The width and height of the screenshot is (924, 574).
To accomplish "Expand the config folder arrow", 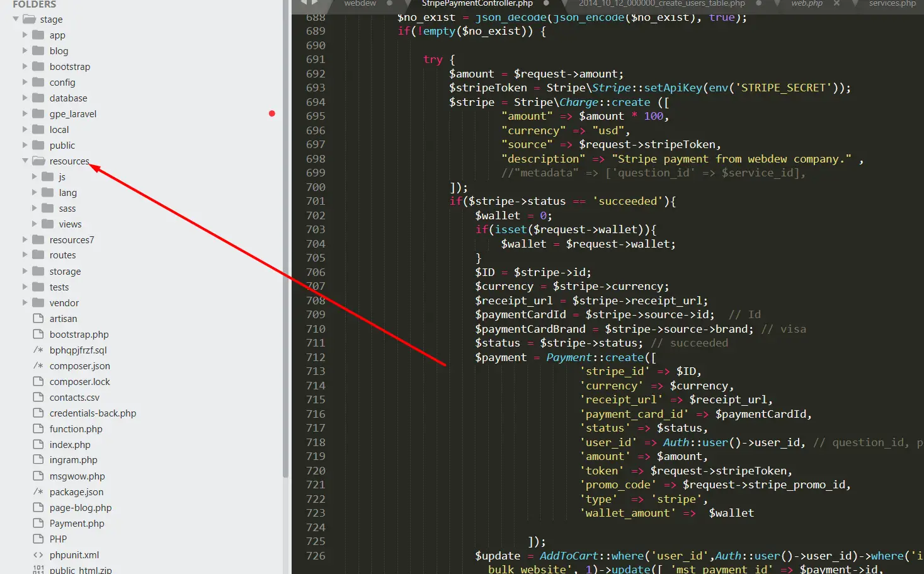I will [x=25, y=82].
